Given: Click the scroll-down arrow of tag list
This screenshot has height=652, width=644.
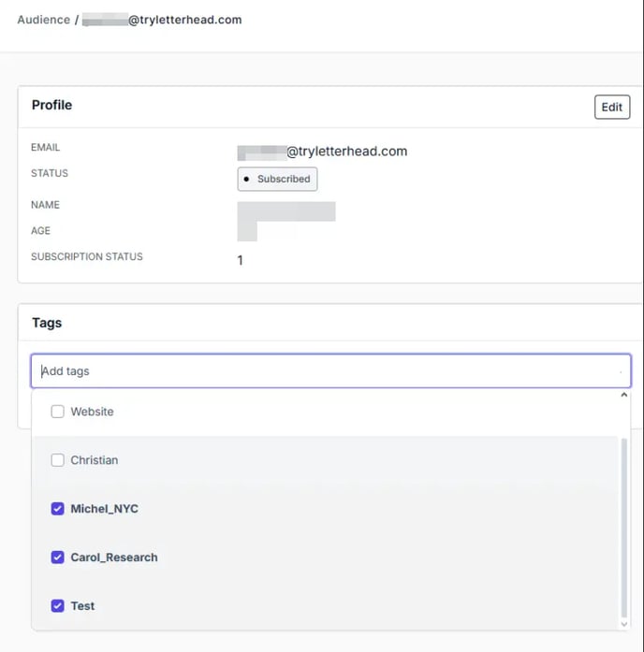Looking at the screenshot, I should click(x=624, y=623).
